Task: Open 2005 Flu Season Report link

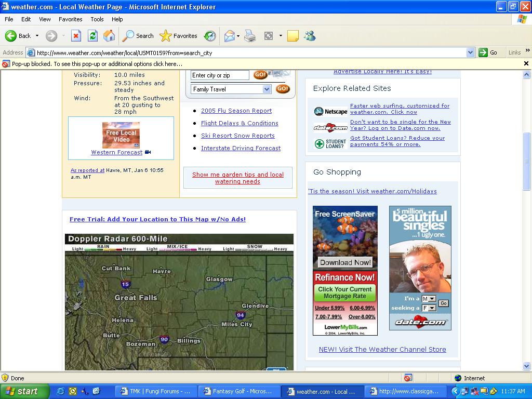Action: click(236, 111)
